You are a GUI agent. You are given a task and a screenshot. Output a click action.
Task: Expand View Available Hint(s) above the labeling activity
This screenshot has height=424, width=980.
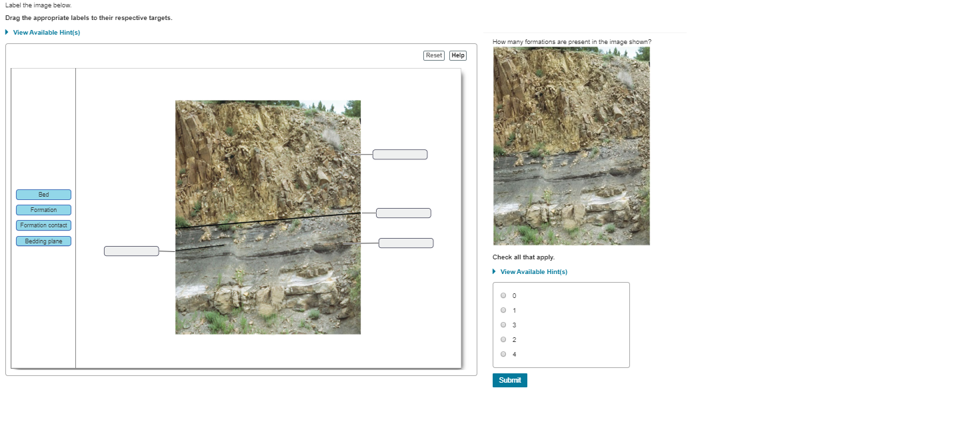pos(45,32)
